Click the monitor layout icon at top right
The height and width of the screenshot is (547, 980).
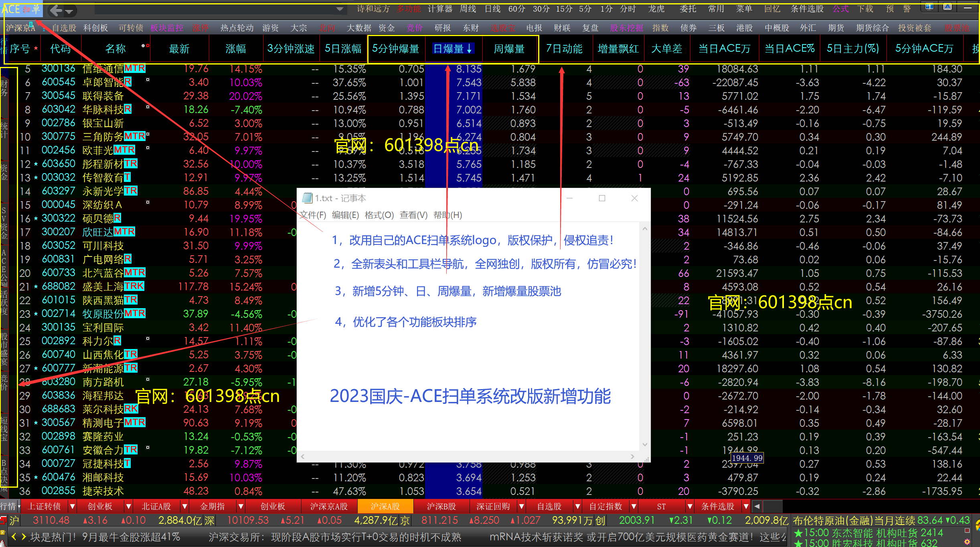929,7
